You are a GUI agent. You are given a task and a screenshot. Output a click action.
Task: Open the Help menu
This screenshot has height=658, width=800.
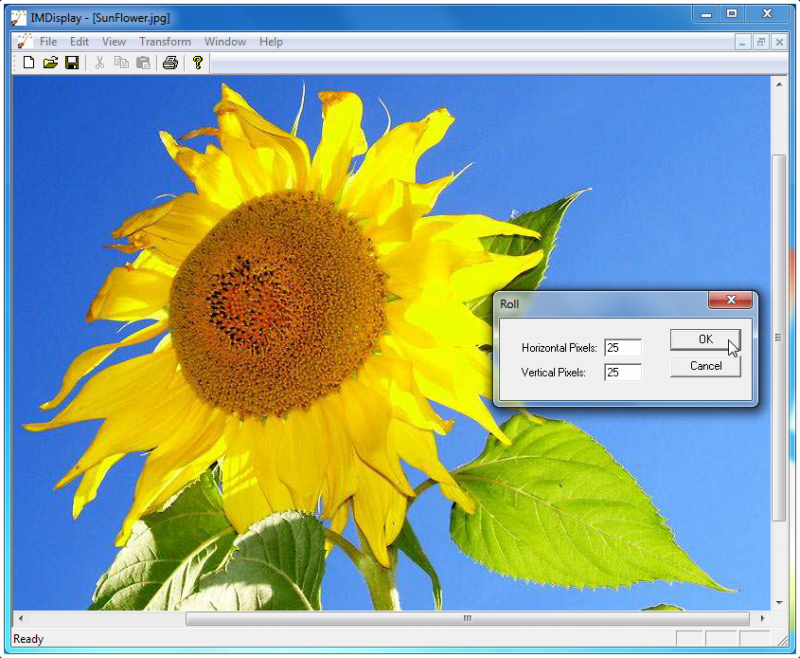271,42
